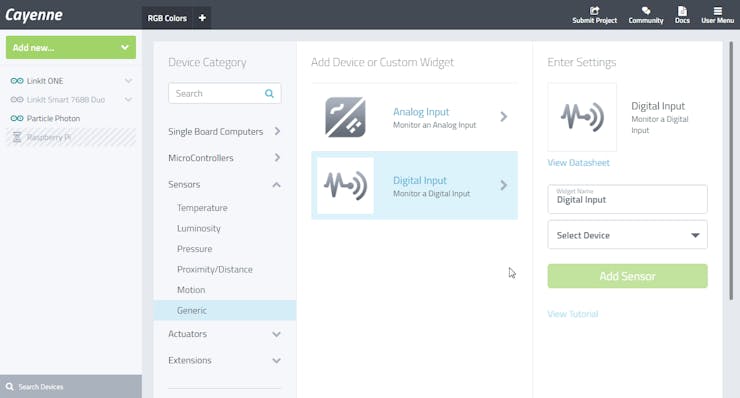Image resolution: width=740 pixels, height=398 pixels.
Task: Click arrow next to MicroControllers
Action: coord(277,158)
